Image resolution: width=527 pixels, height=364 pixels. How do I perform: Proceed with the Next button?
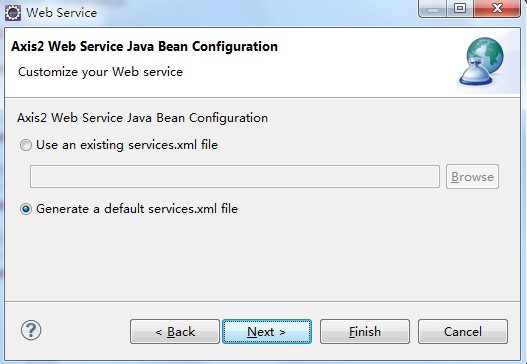pyautogui.click(x=267, y=332)
